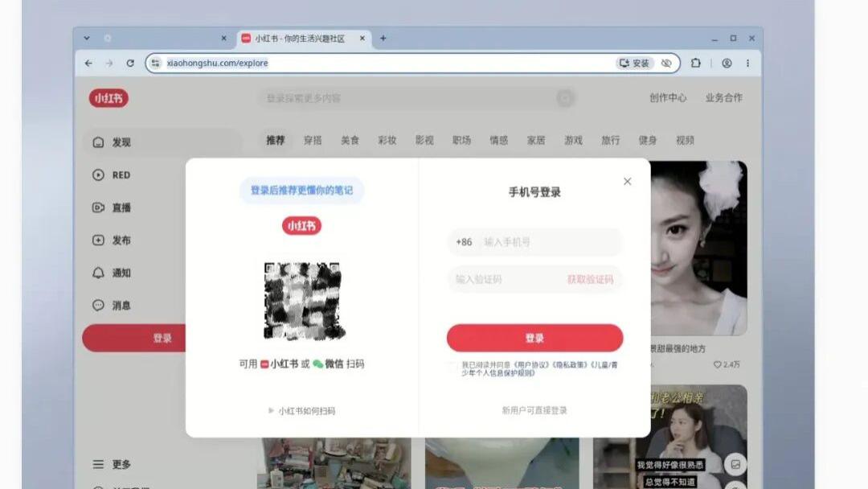Click the 小红书 logo in login dialog

pos(301,226)
